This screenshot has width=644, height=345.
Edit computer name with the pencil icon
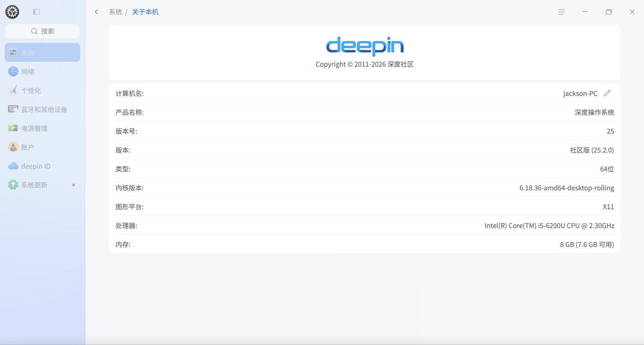coord(607,93)
